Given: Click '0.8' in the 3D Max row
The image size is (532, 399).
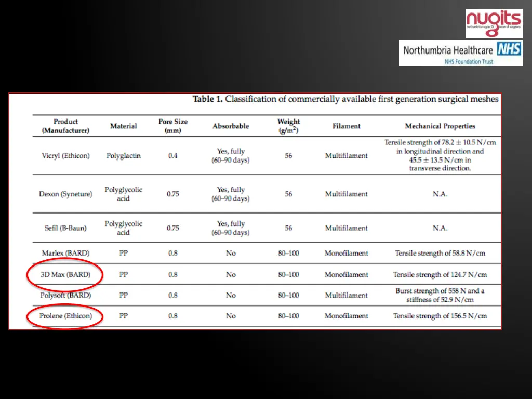Looking at the screenshot, I should click(172, 274).
